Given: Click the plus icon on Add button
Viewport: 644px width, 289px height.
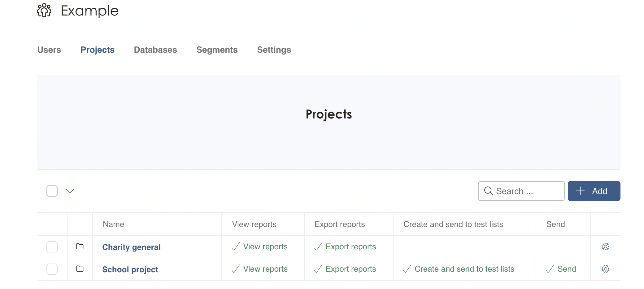Looking at the screenshot, I should 580,191.
